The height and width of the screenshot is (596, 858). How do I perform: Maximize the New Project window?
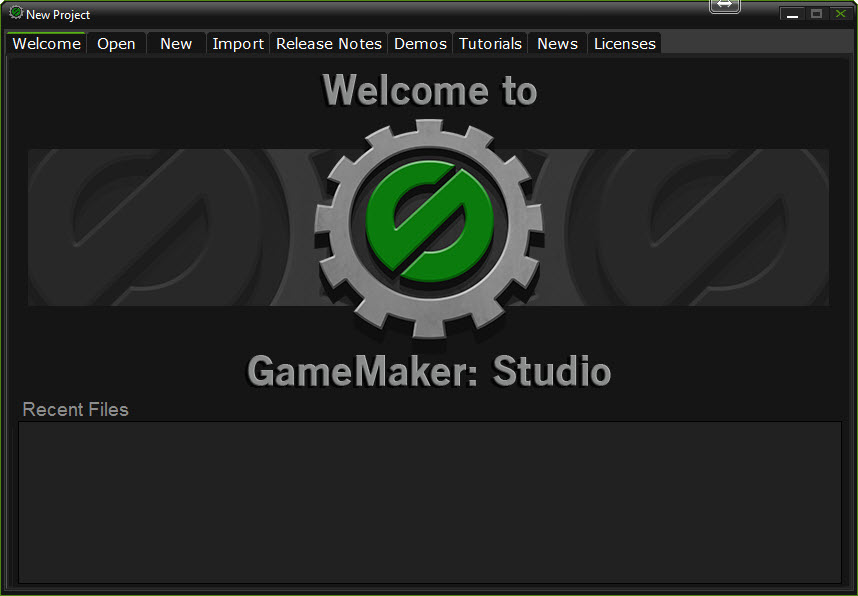[816, 14]
